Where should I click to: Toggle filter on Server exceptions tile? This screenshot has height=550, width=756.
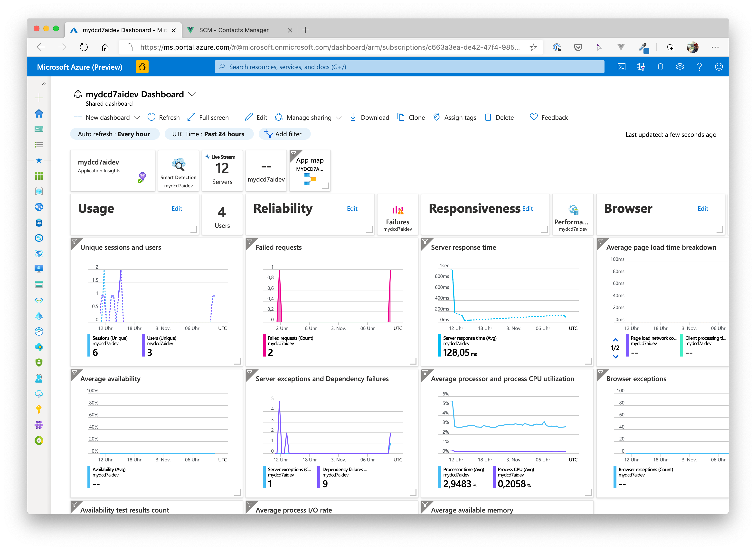250,373
